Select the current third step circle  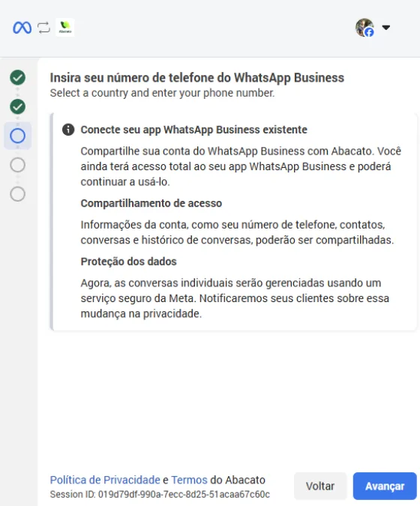[x=17, y=136]
